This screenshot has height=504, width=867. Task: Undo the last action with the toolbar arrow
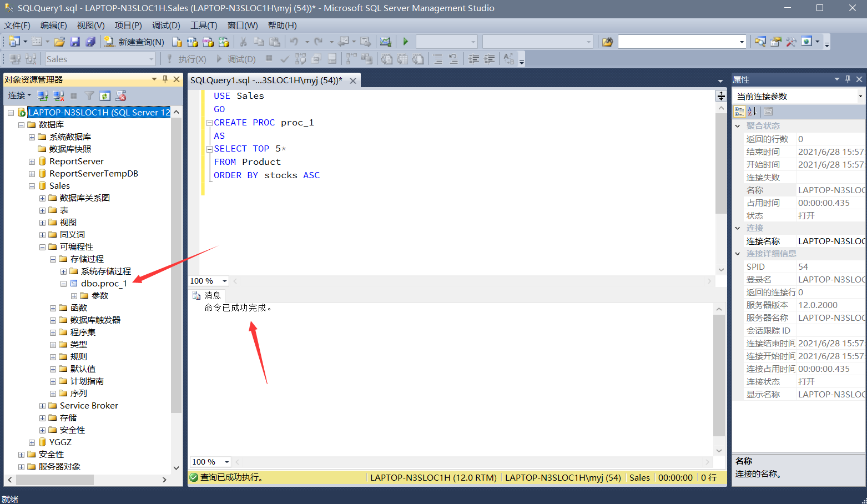click(x=294, y=42)
